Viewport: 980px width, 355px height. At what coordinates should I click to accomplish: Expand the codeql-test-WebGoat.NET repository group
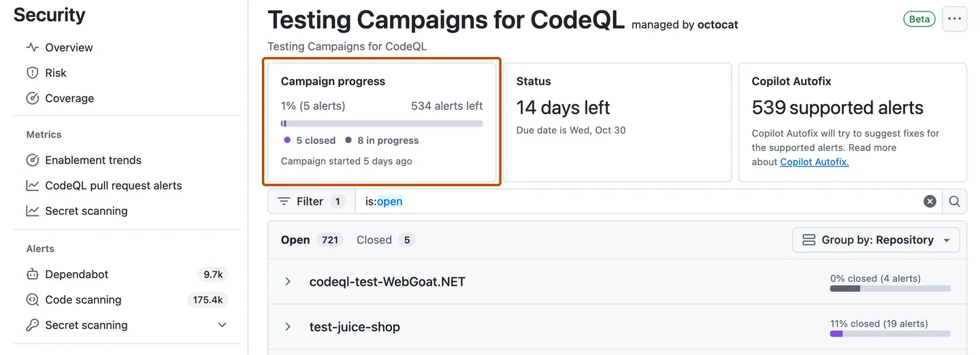click(288, 282)
